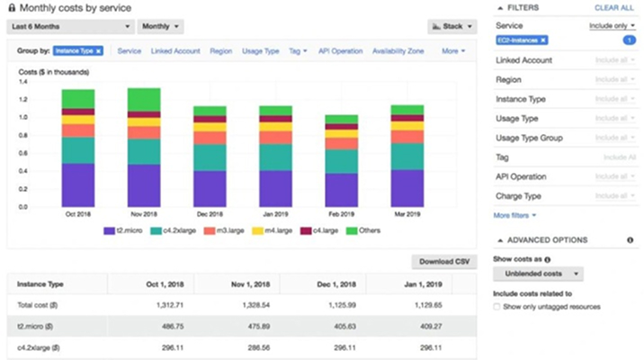Click the CLEAR ALL filters link

[x=613, y=7]
